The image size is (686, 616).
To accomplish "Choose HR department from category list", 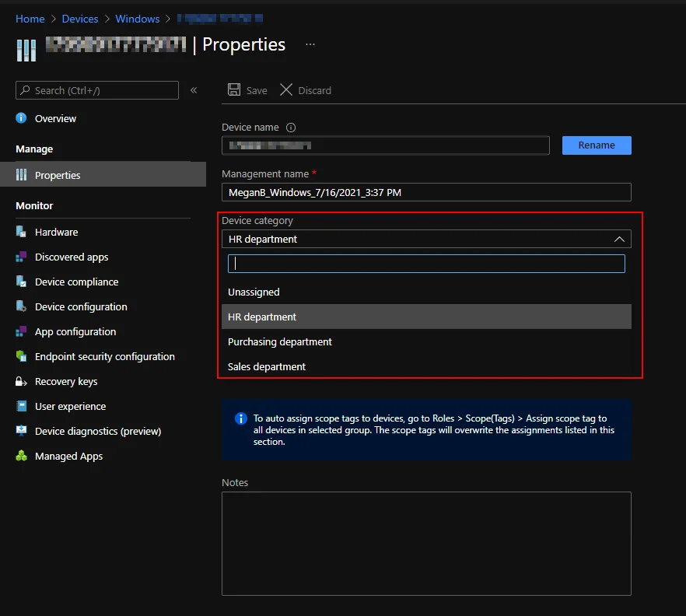I will coord(426,317).
